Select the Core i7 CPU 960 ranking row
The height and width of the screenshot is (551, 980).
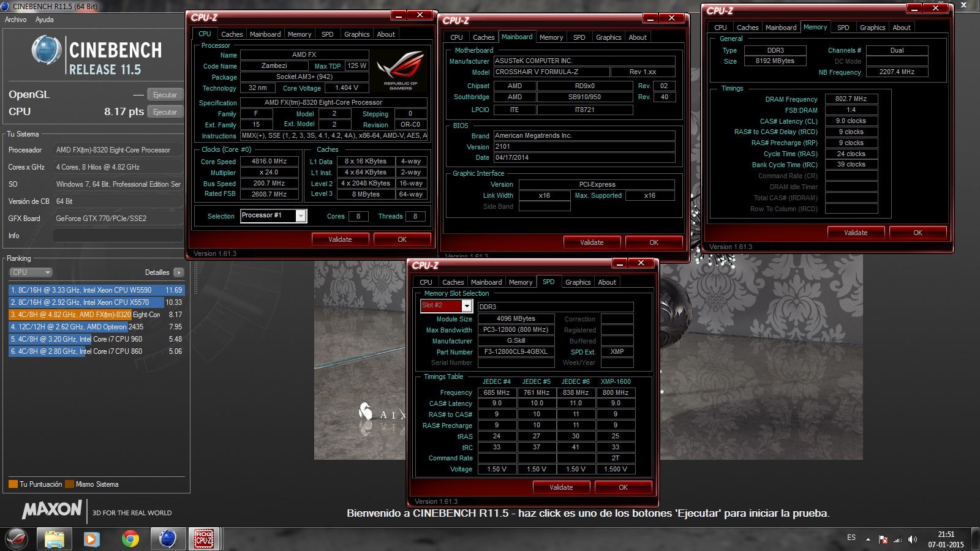[96, 339]
